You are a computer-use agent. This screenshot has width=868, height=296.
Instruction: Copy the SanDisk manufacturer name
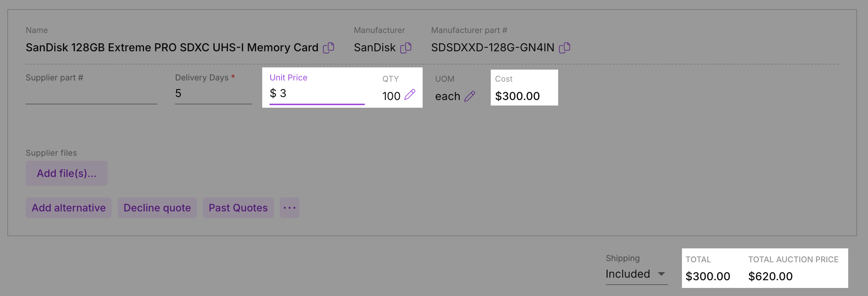point(406,48)
